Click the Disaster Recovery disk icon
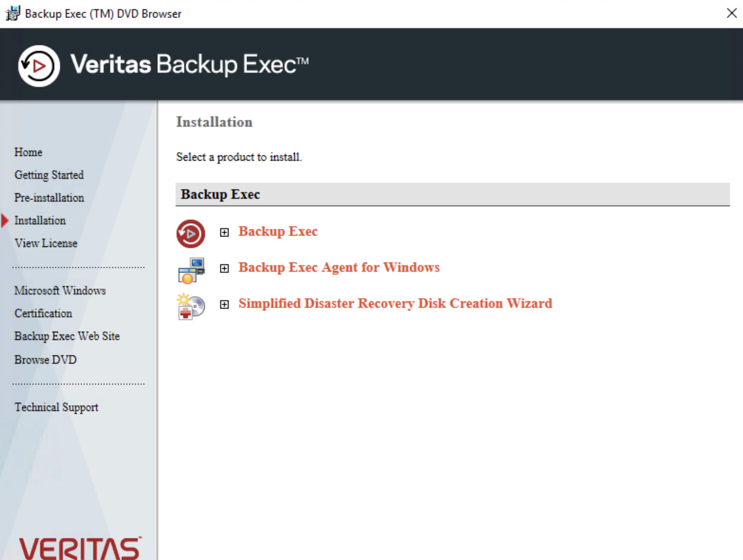The width and height of the screenshot is (743, 560). coord(191,307)
